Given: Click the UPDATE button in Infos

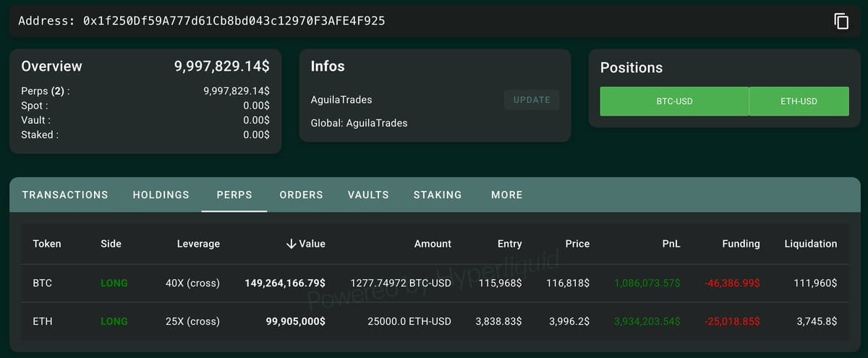Looking at the screenshot, I should [x=532, y=100].
